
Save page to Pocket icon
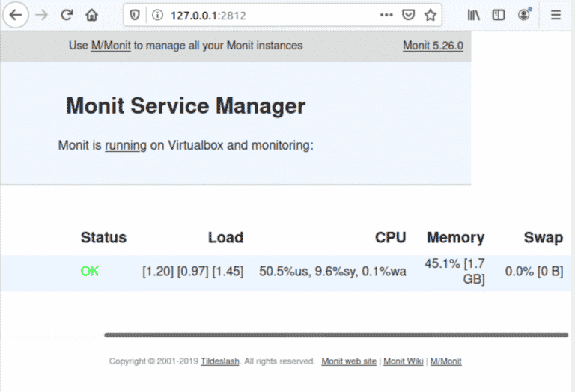click(408, 15)
